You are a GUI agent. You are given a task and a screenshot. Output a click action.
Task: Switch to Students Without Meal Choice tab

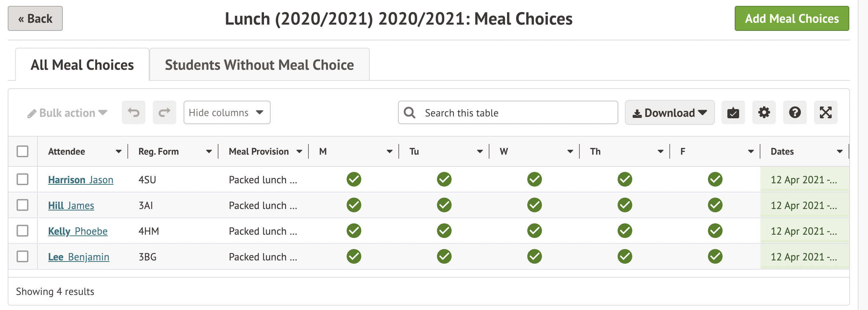(x=259, y=65)
